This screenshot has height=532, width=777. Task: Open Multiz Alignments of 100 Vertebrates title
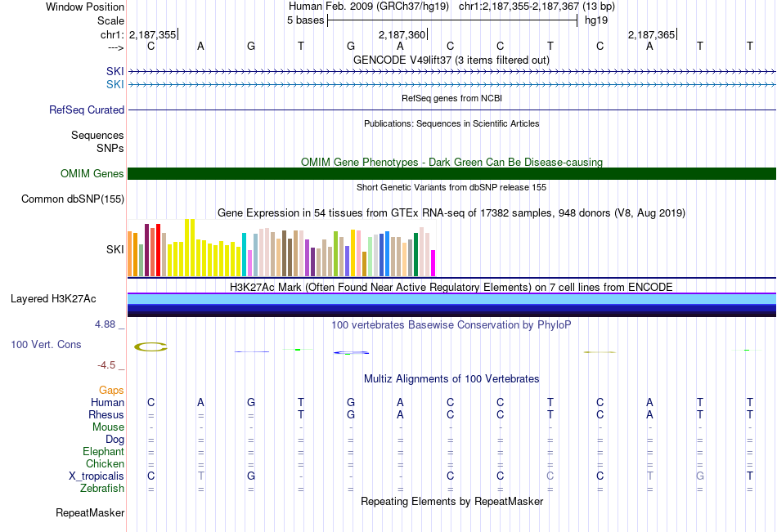pyautogui.click(x=451, y=379)
